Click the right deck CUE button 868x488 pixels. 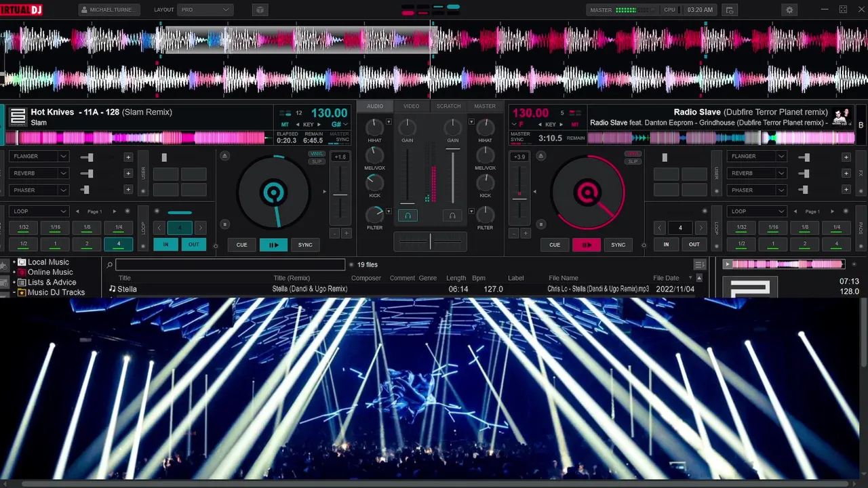click(555, 245)
